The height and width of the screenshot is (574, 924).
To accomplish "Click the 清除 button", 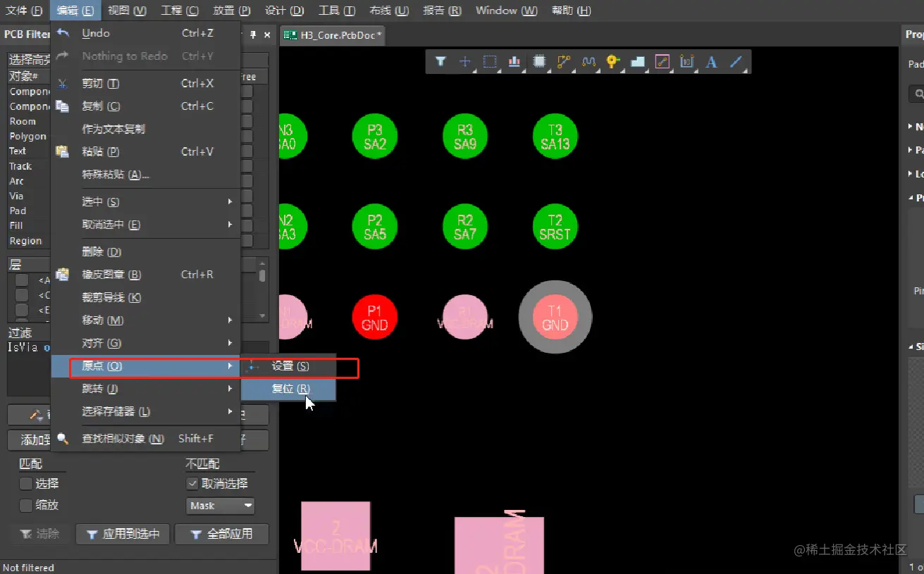I will pos(39,535).
